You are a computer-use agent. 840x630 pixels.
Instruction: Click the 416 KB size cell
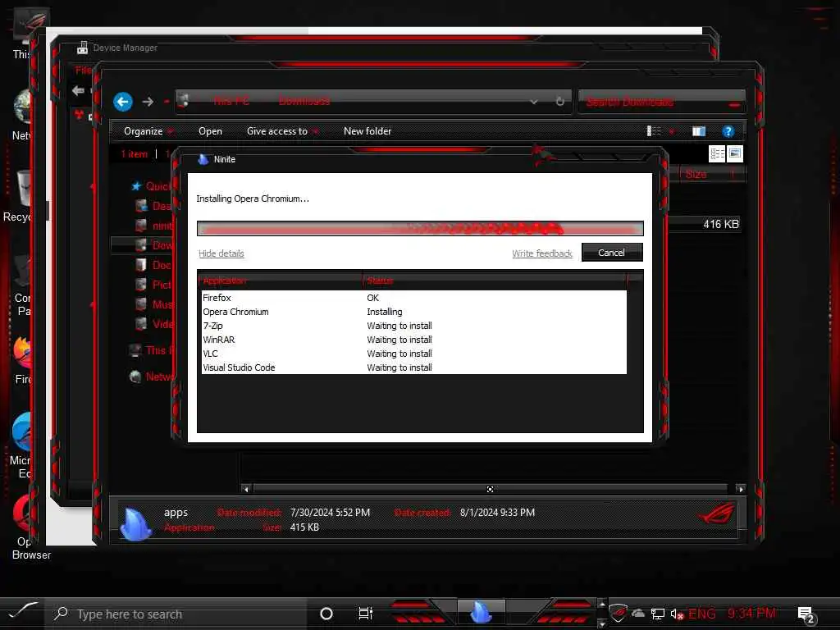coord(720,225)
